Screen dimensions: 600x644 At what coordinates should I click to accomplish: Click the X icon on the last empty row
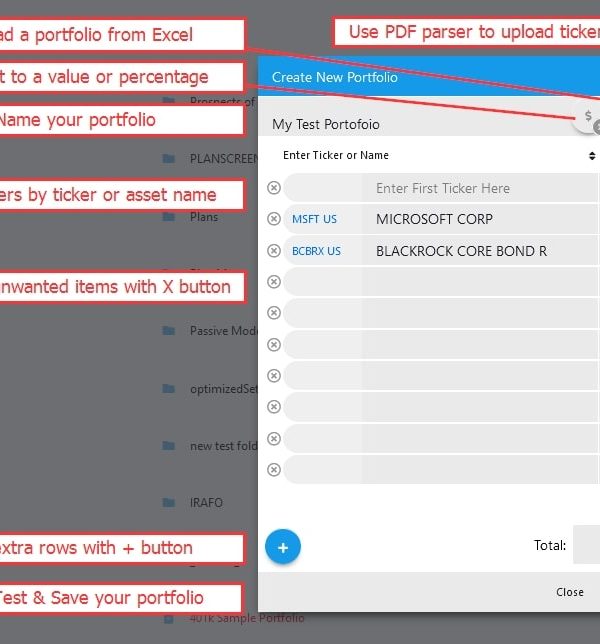pos(274,469)
